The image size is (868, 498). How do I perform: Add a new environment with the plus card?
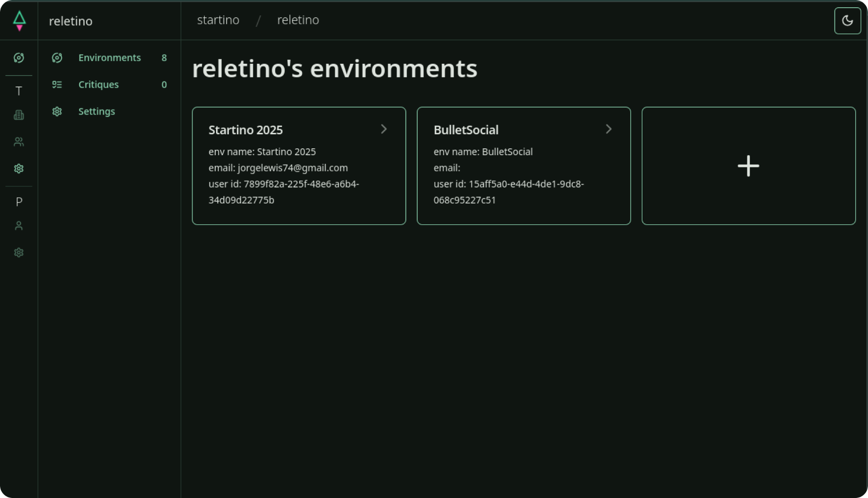(748, 166)
